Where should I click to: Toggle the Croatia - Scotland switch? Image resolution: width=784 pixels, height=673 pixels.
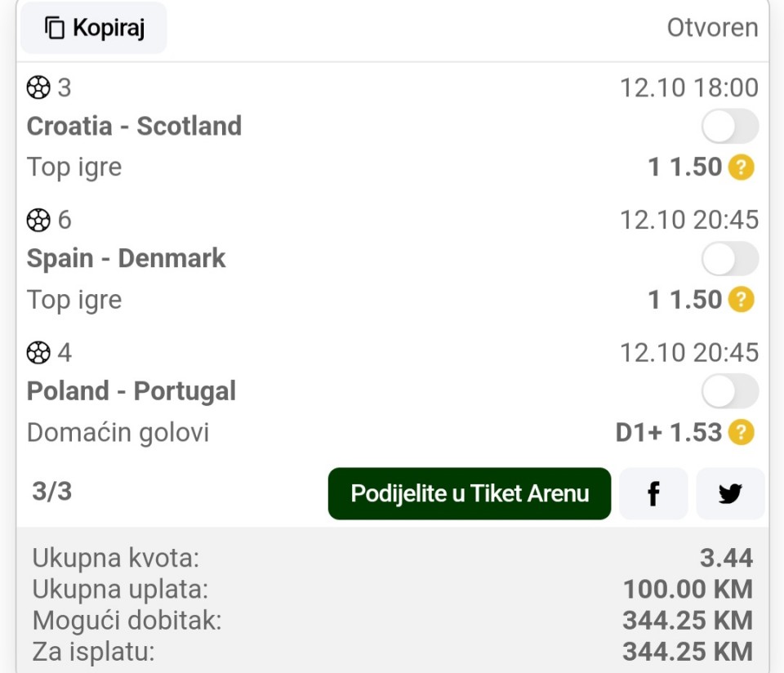[x=729, y=127]
